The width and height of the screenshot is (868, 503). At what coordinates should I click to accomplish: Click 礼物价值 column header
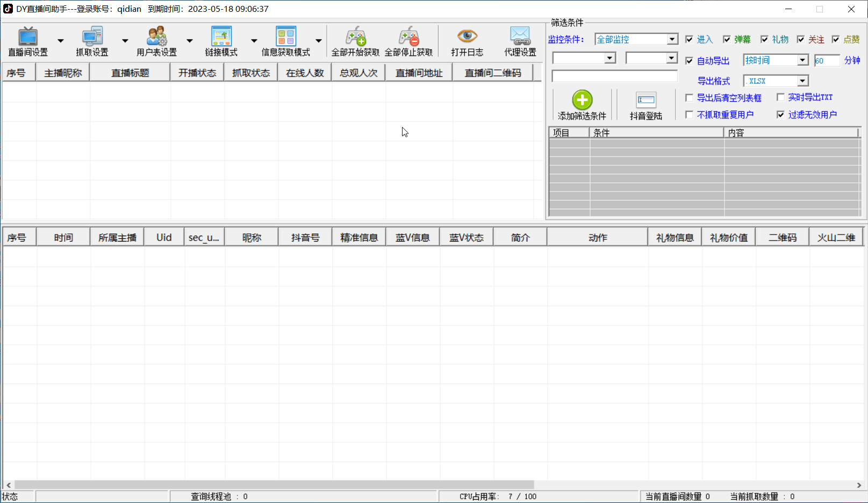[x=729, y=237]
